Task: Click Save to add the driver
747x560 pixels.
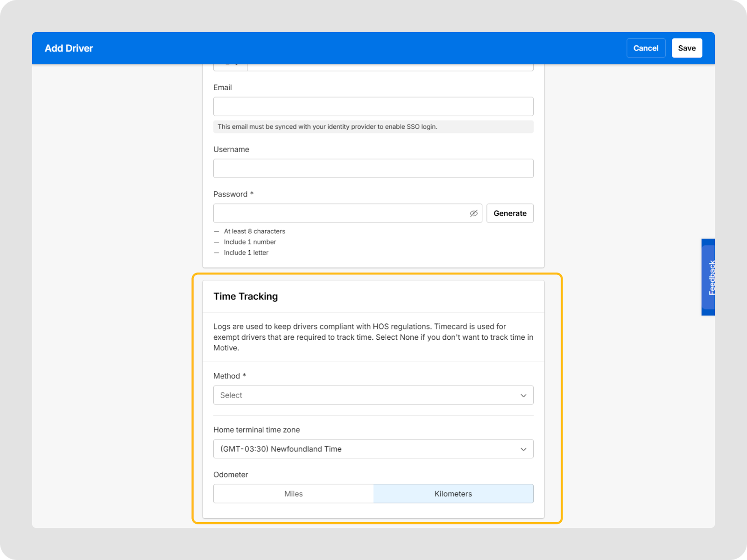Action: pos(687,48)
